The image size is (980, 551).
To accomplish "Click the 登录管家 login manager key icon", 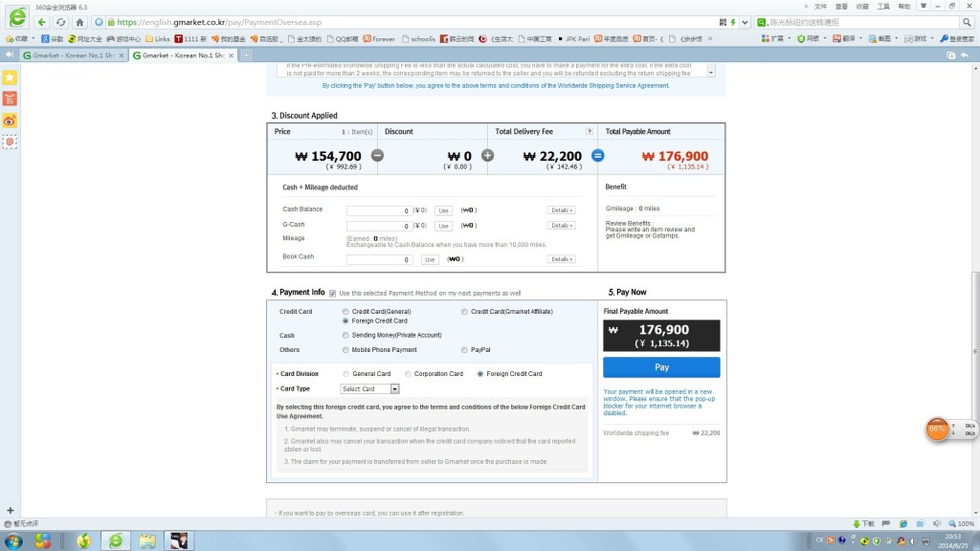I will tap(957, 38).
